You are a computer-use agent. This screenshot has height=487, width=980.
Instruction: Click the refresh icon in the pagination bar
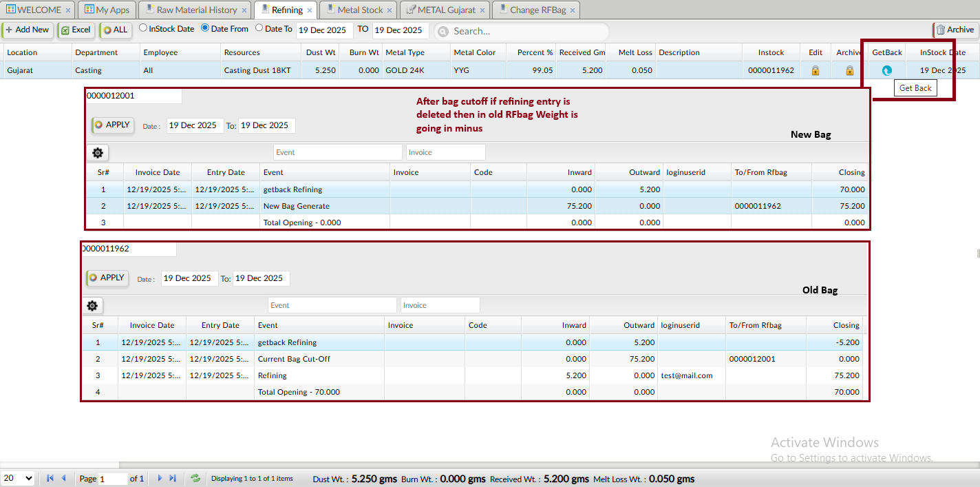click(195, 478)
